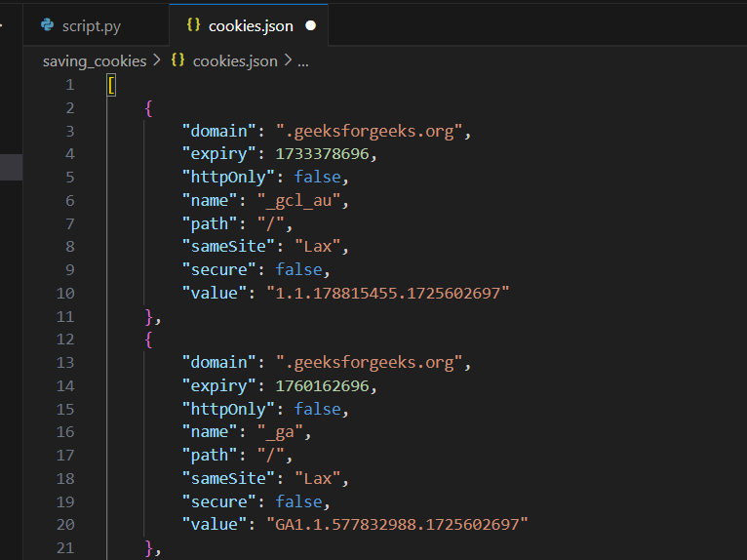Click the false value of httpOnly on line 5
This screenshot has height=560, width=747.
coord(317,177)
